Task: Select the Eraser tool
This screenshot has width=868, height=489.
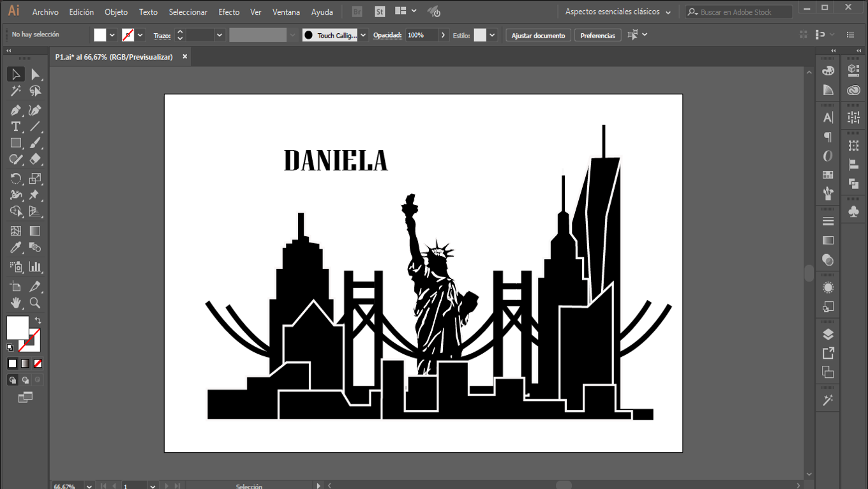Action: coord(35,160)
